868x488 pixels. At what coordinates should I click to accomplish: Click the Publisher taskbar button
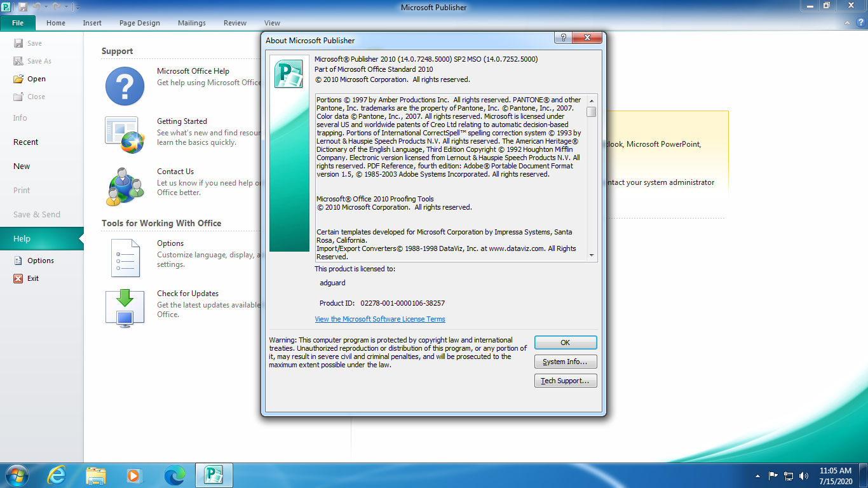tap(214, 475)
